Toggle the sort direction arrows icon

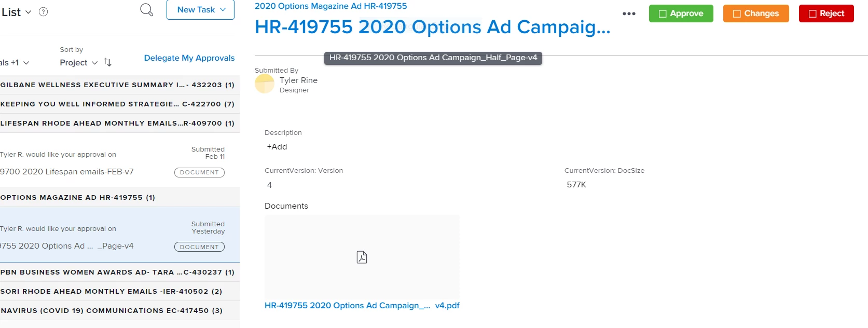tap(108, 62)
